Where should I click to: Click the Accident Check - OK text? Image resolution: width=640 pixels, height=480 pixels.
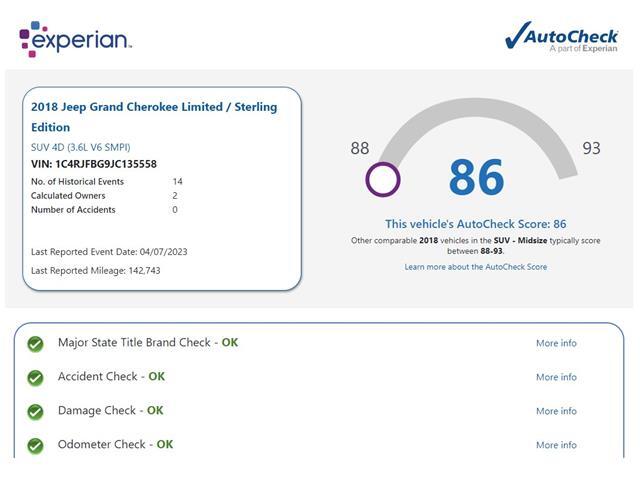pos(111,376)
